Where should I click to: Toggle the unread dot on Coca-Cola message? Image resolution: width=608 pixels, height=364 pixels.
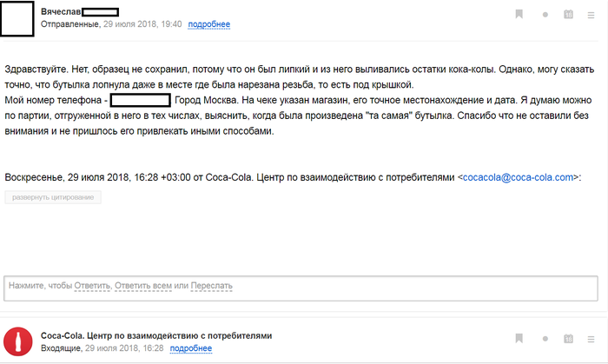pos(545,338)
